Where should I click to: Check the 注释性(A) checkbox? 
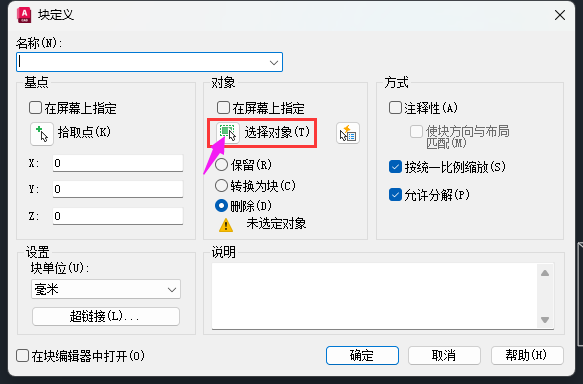tap(395, 108)
